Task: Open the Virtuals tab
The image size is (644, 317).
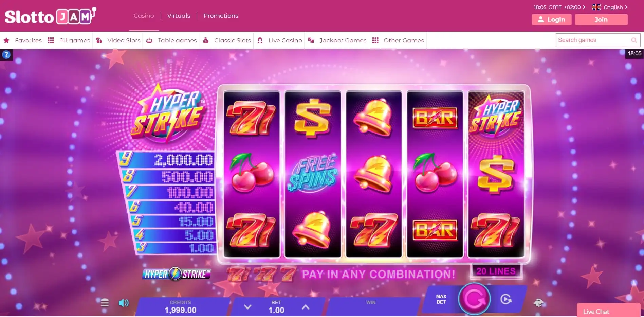Action: pyautogui.click(x=179, y=16)
